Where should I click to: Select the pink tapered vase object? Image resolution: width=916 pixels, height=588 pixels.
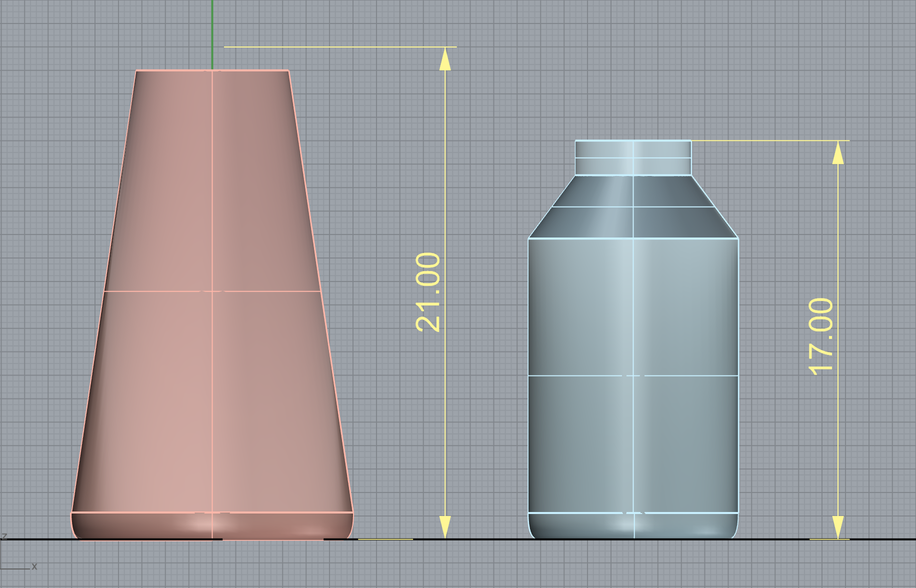pos(212,305)
